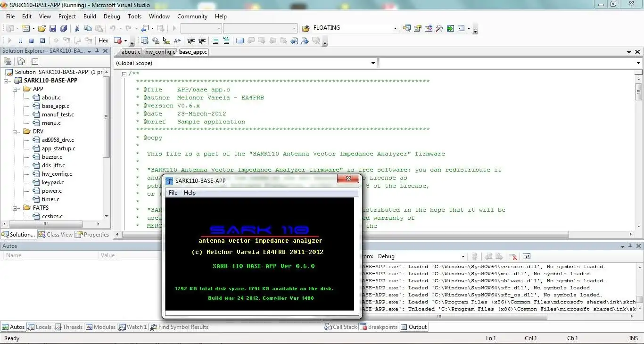This screenshot has width=644, height=344.
Task: Open the Solution Explorer toolbar icon
Action: pos(406,28)
